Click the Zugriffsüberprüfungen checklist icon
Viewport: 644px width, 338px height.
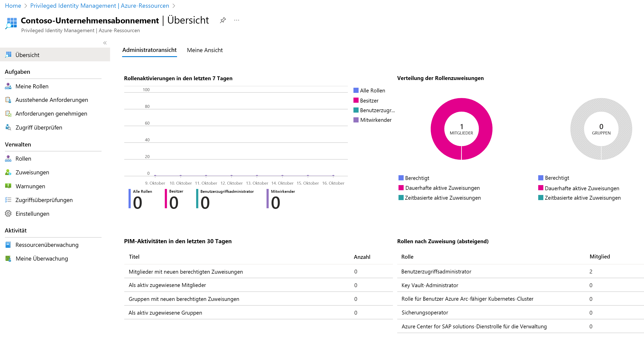(x=8, y=200)
